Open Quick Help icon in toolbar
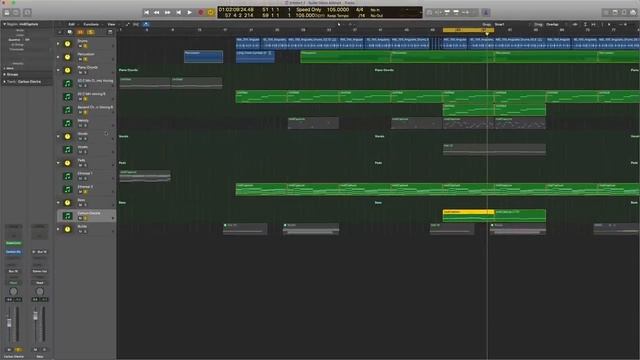The width and height of the screenshot is (640, 360). pos(27,13)
